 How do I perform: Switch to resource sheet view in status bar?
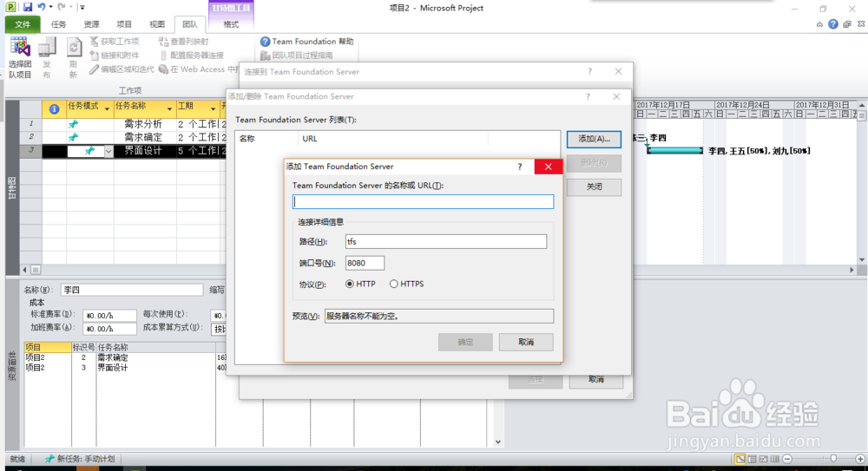(x=775, y=459)
